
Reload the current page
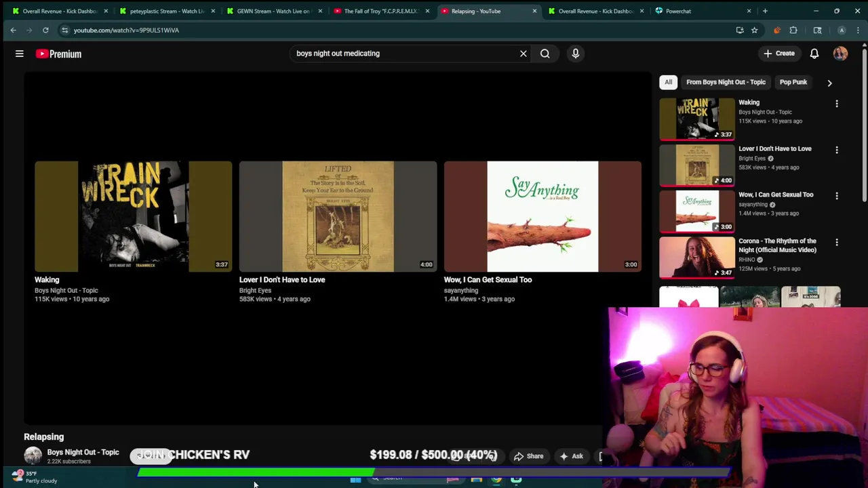coord(45,30)
